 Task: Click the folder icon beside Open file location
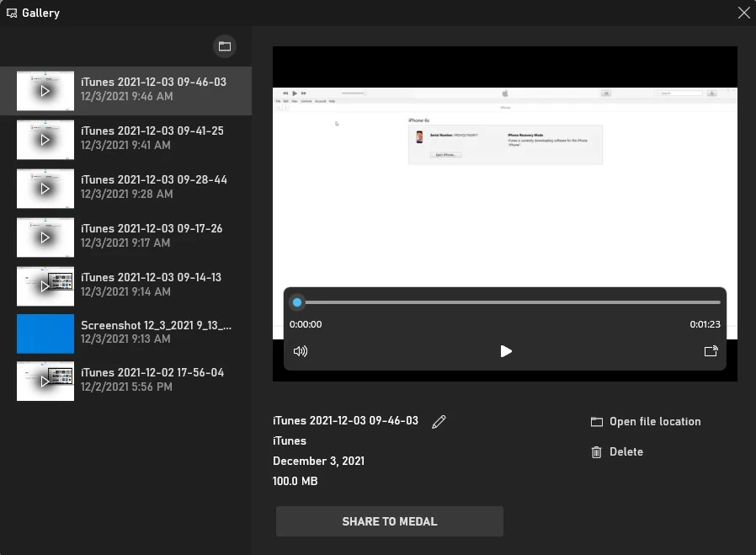pos(597,422)
